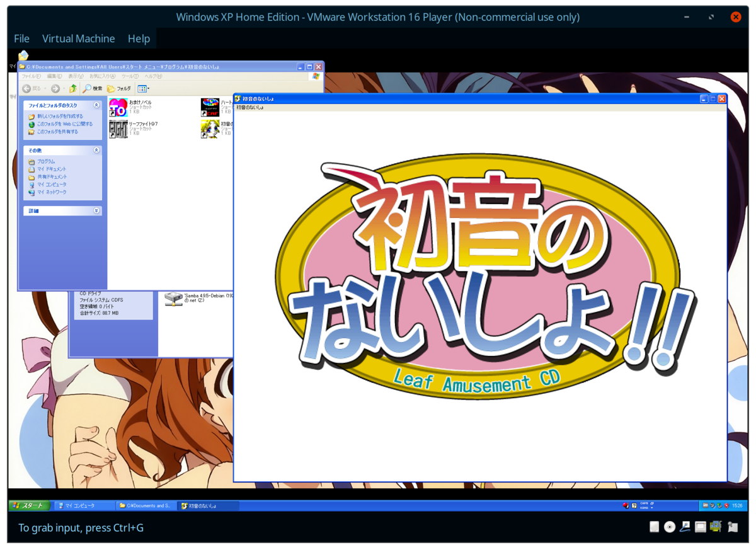Click the VMware printer device icon

[x=701, y=527]
